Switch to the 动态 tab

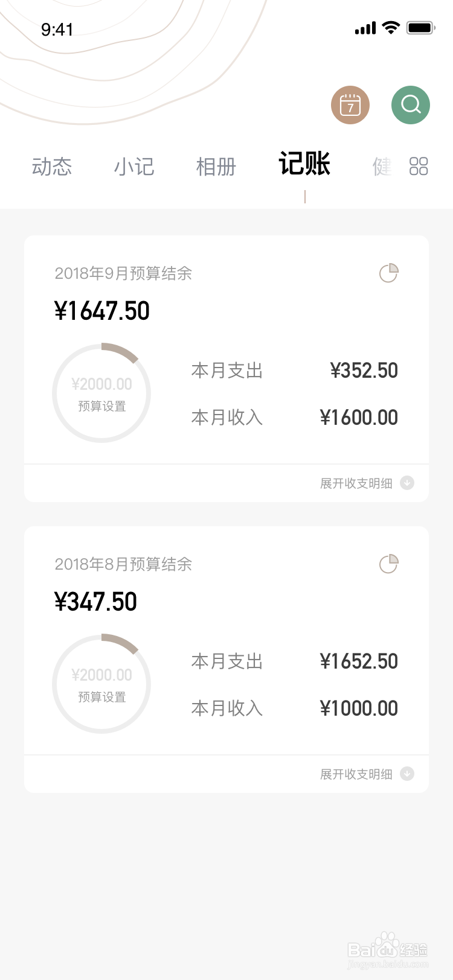[x=52, y=167]
